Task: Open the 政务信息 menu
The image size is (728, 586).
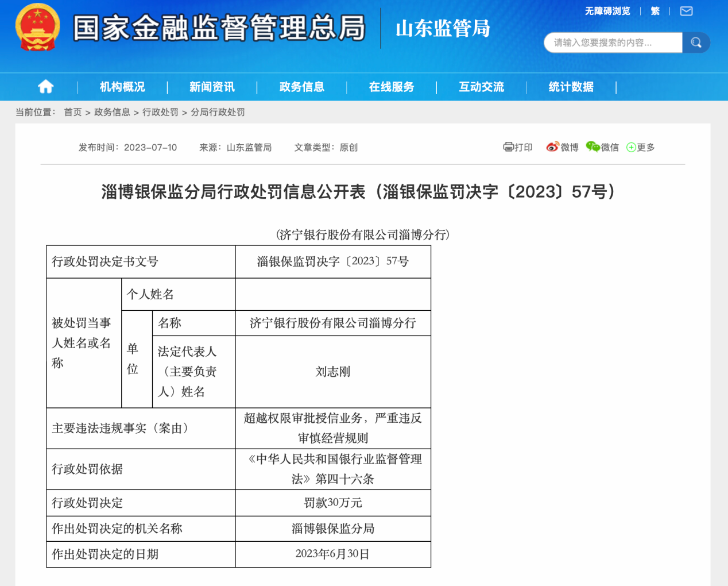Action: tap(302, 87)
